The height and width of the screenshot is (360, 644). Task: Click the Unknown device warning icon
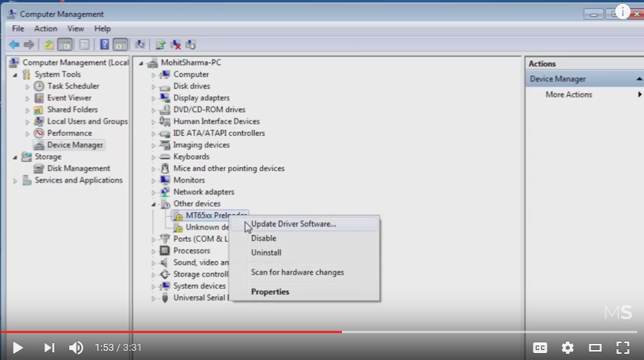178,227
